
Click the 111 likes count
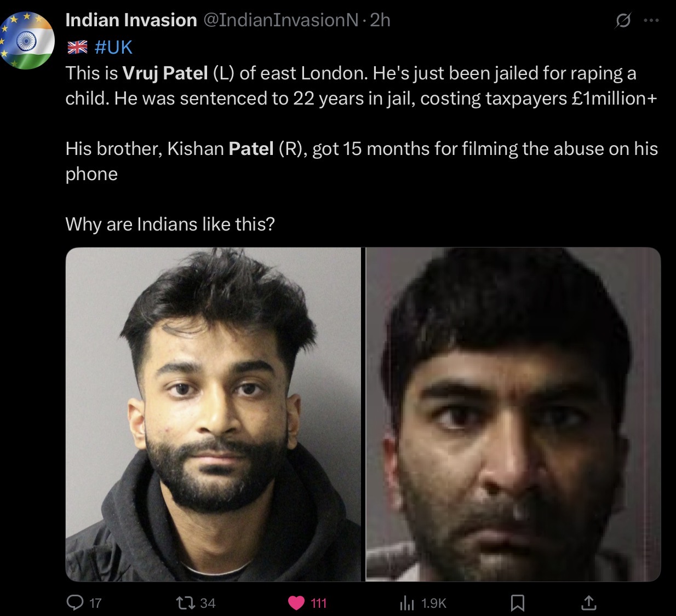pos(318,603)
